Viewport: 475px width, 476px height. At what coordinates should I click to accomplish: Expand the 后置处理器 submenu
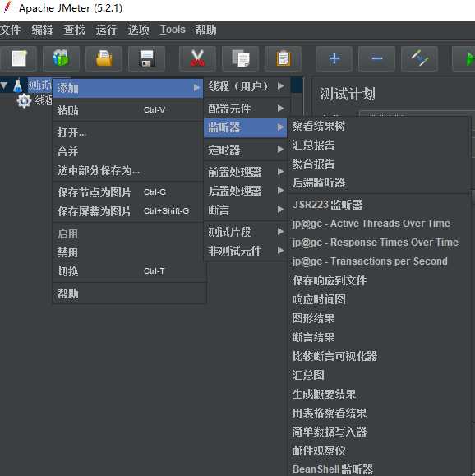coord(246,191)
